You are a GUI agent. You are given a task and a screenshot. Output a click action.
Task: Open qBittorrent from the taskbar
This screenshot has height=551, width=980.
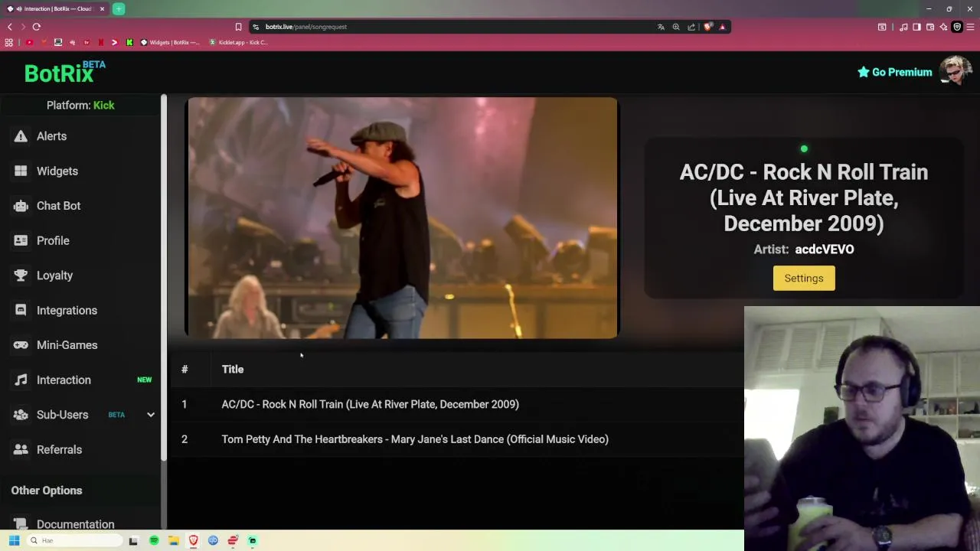pos(213,540)
